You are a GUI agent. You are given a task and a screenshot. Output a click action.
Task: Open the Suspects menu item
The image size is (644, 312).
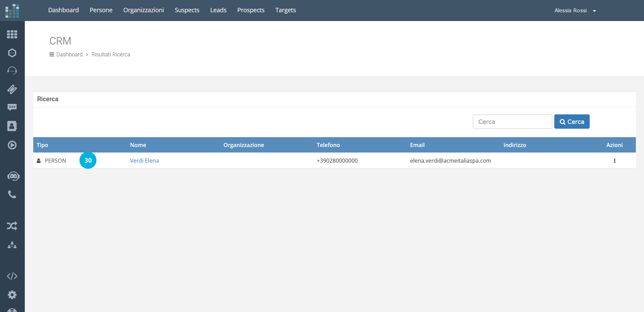pos(187,10)
